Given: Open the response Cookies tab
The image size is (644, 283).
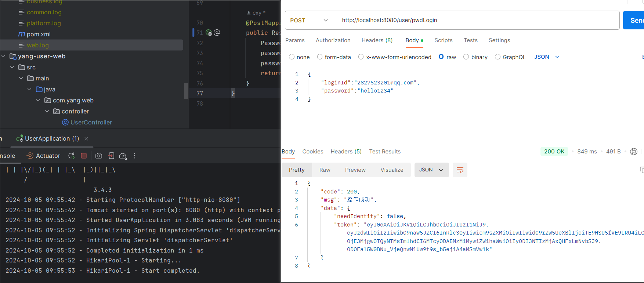Looking at the screenshot, I should [x=312, y=152].
